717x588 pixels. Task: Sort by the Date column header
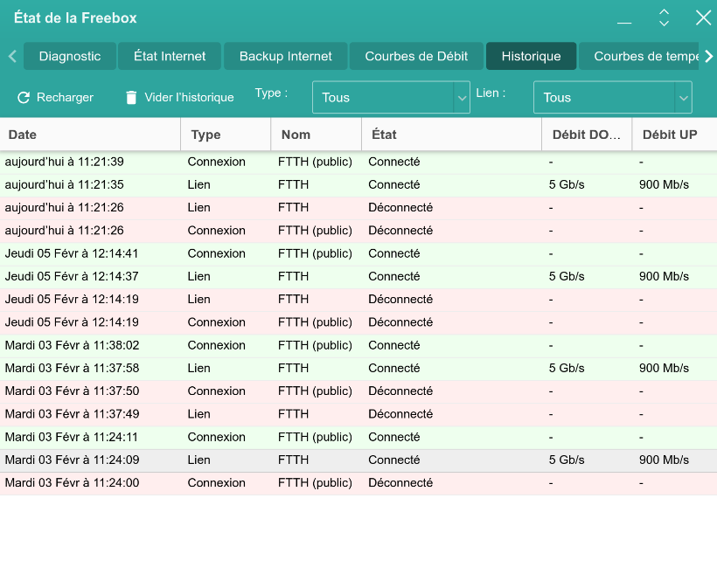[90, 135]
